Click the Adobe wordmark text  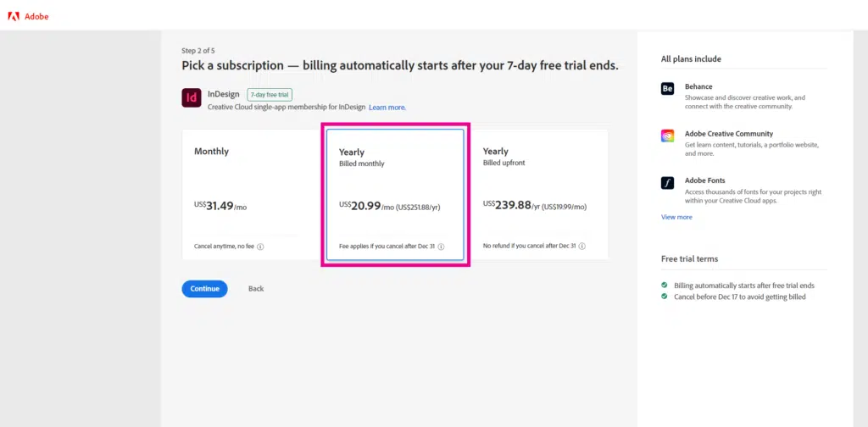click(36, 17)
